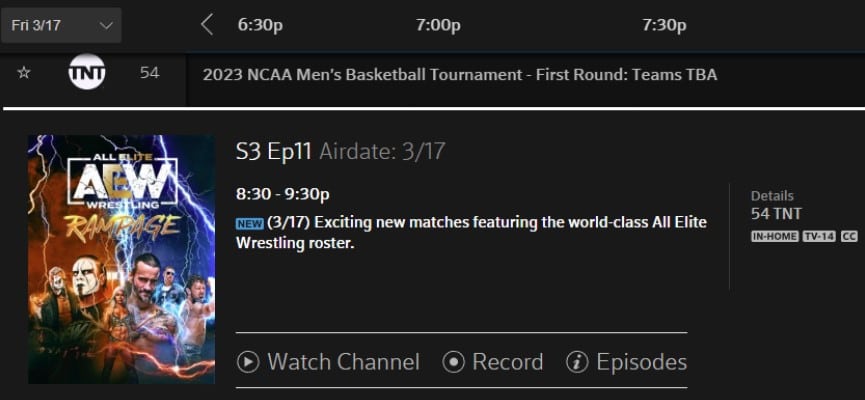Click the IN-HOME badge under Details
Screen dimensions: 865x400
(772, 236)
